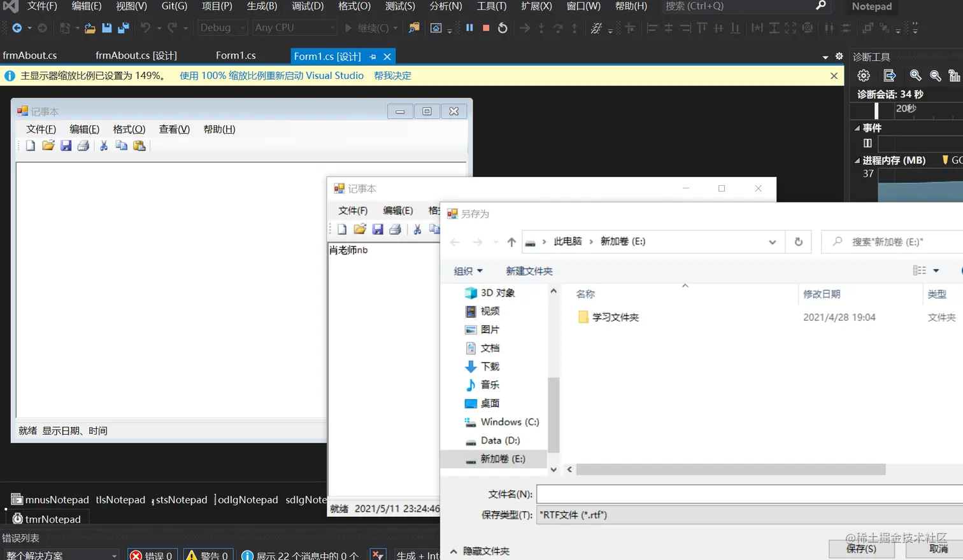This screenshot has height=560, width=963.
Task: Zoom in on the diagnostic tools timeline
Action: pos(916,76)
